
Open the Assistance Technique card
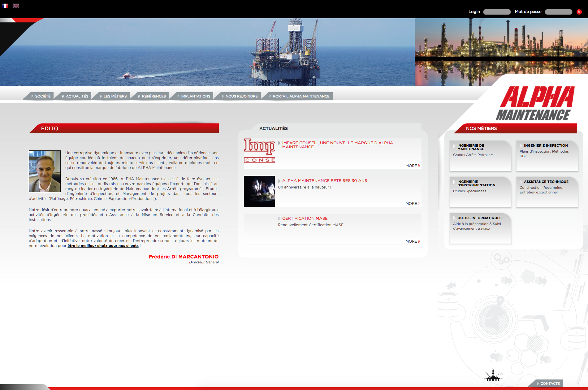(547, 192)
